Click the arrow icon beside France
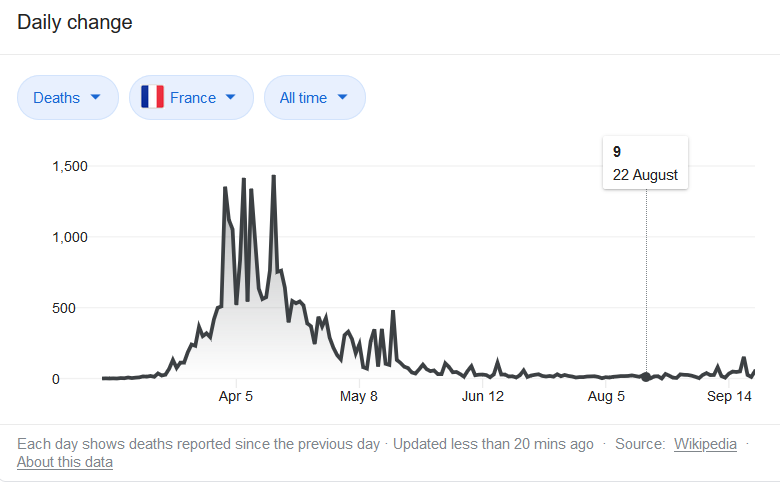 click(230, 97)
